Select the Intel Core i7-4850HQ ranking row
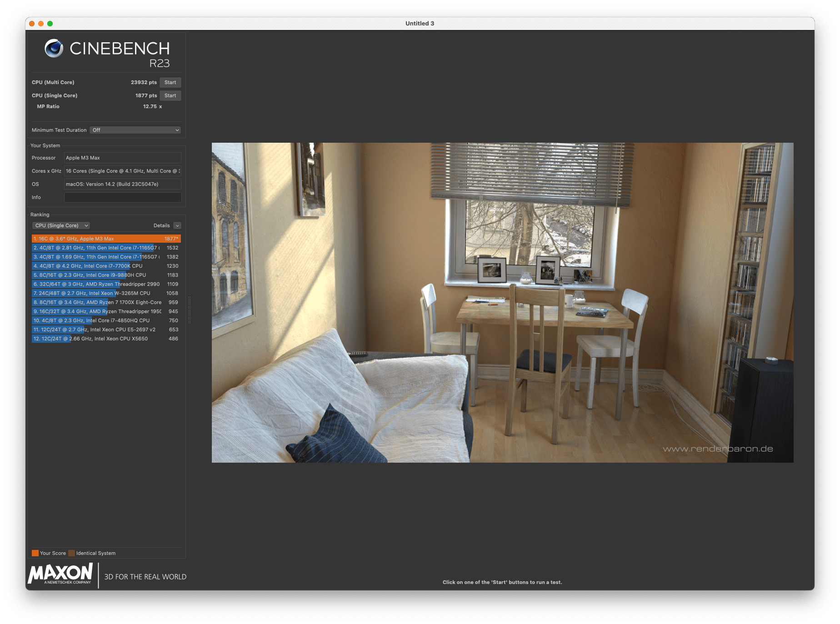The image size is (840, 624). click(106, 320)
